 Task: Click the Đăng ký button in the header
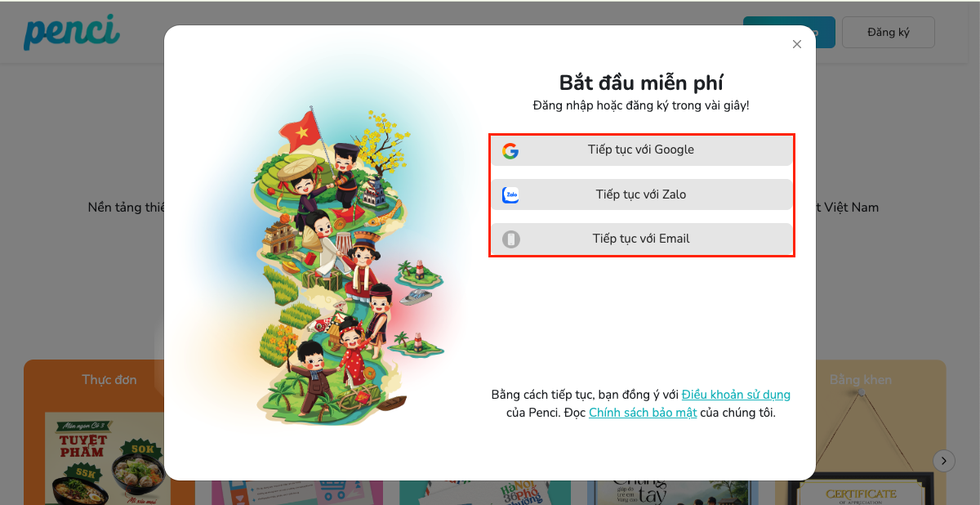[889, 32]
